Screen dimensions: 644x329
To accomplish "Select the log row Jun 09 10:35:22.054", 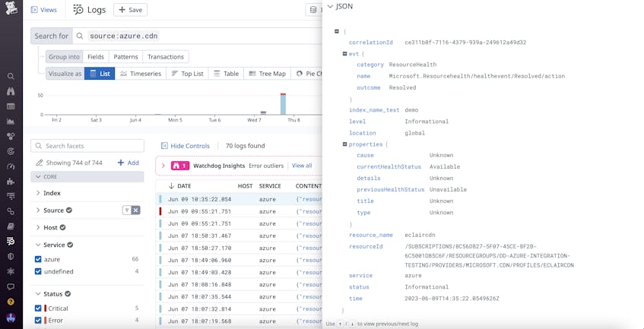I will coord(239,199).
